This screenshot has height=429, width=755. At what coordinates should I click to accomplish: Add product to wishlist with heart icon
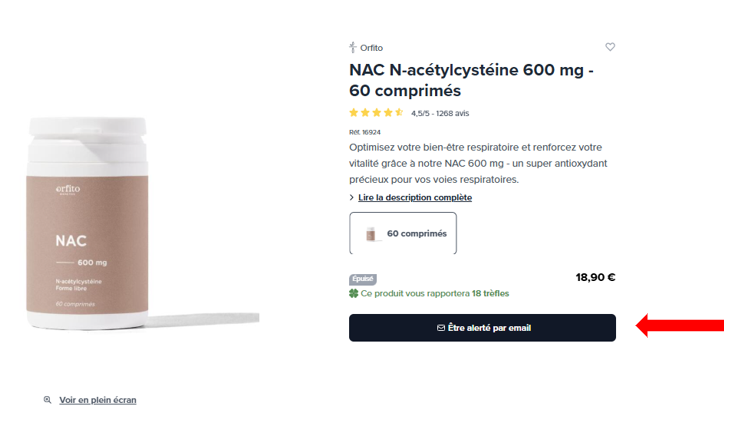[x=610, y=47]
